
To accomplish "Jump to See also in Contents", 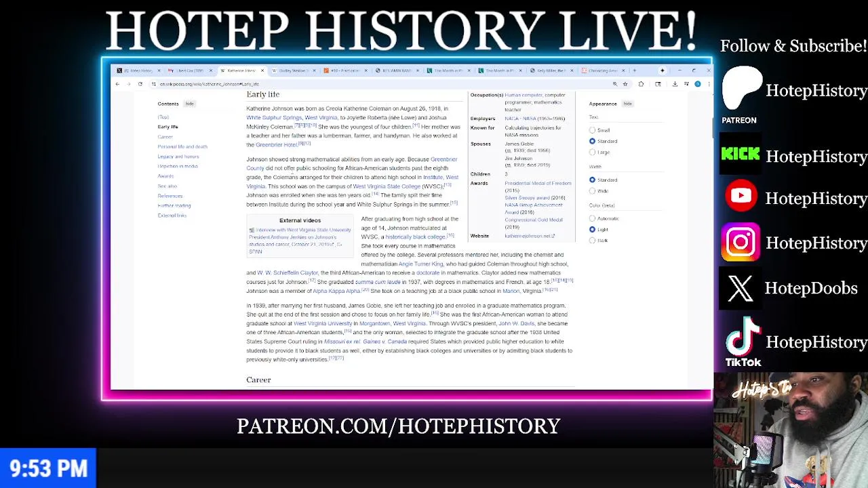I will tap(167, 186).
